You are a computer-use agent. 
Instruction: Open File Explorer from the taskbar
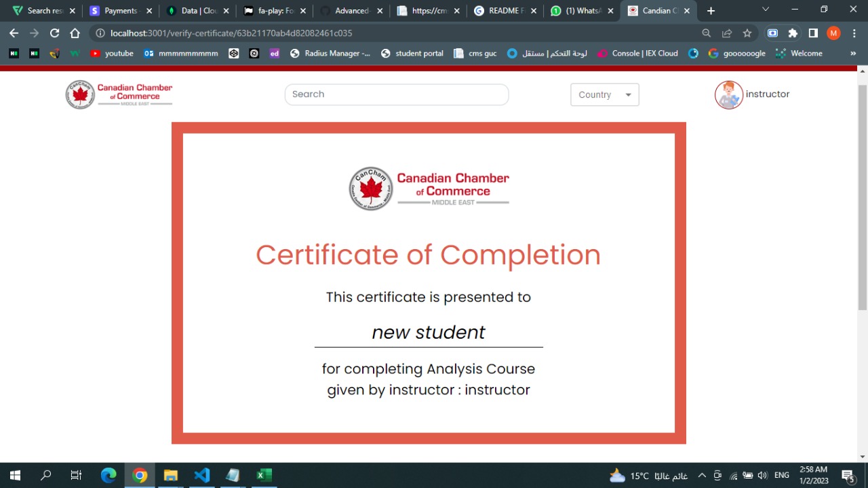click(170, 475)
